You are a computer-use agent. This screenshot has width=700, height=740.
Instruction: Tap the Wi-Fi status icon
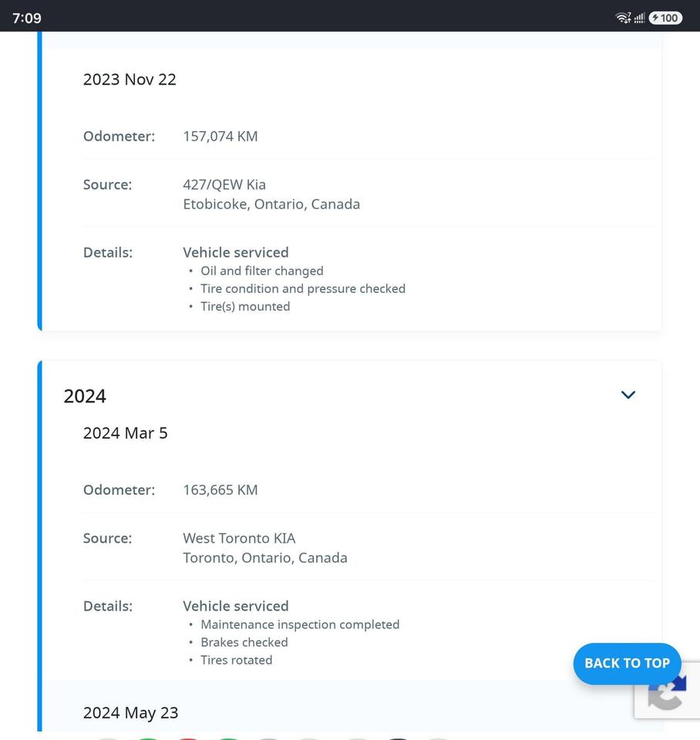coord(623,18)
